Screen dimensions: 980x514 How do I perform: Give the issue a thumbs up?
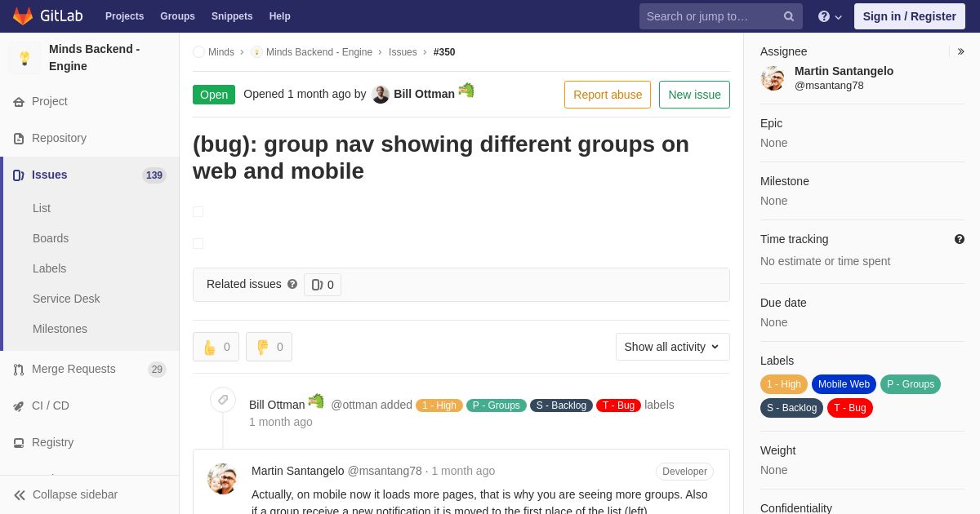click(216, 347)
